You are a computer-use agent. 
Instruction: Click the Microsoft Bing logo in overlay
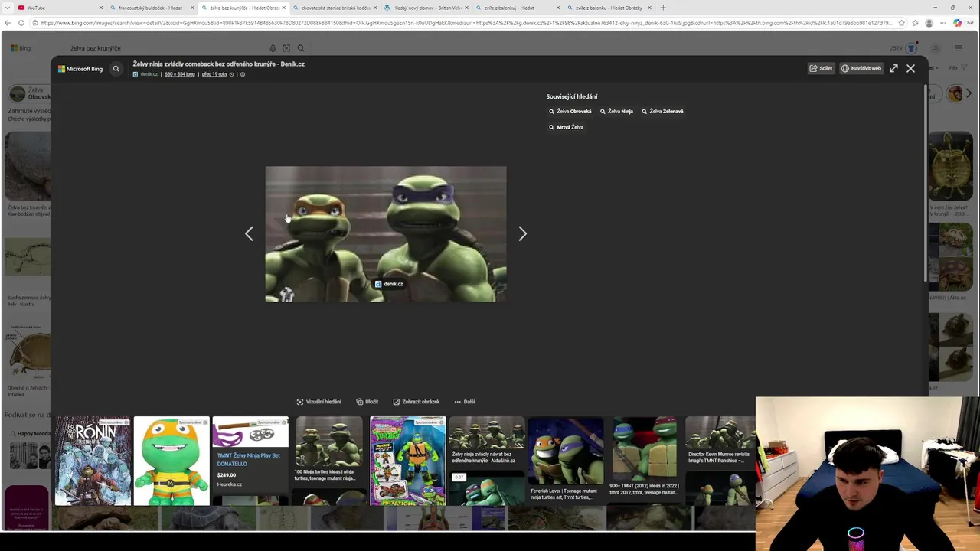[x=80, y=69]
